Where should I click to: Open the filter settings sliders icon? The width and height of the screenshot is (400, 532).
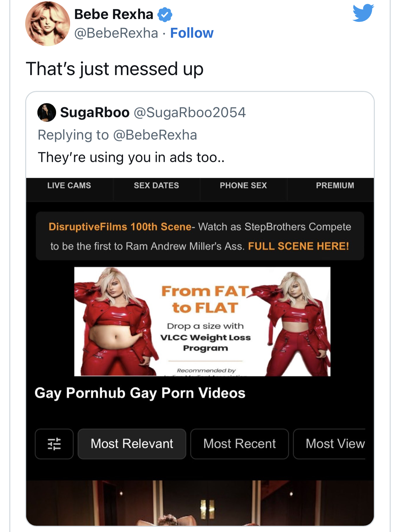click(54, 444)
